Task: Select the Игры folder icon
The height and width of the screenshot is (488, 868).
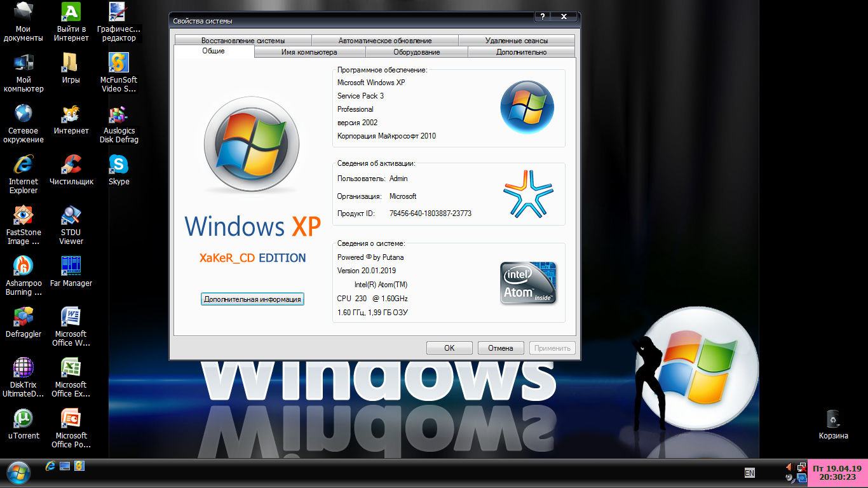Action: 71,69
